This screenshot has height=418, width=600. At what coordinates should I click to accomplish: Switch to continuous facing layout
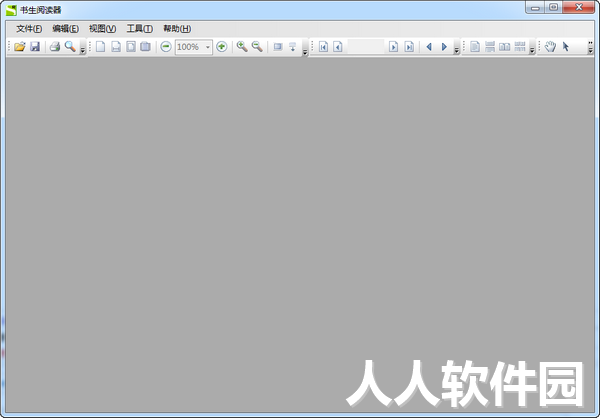pyautogui.click(x=520, y=47)
